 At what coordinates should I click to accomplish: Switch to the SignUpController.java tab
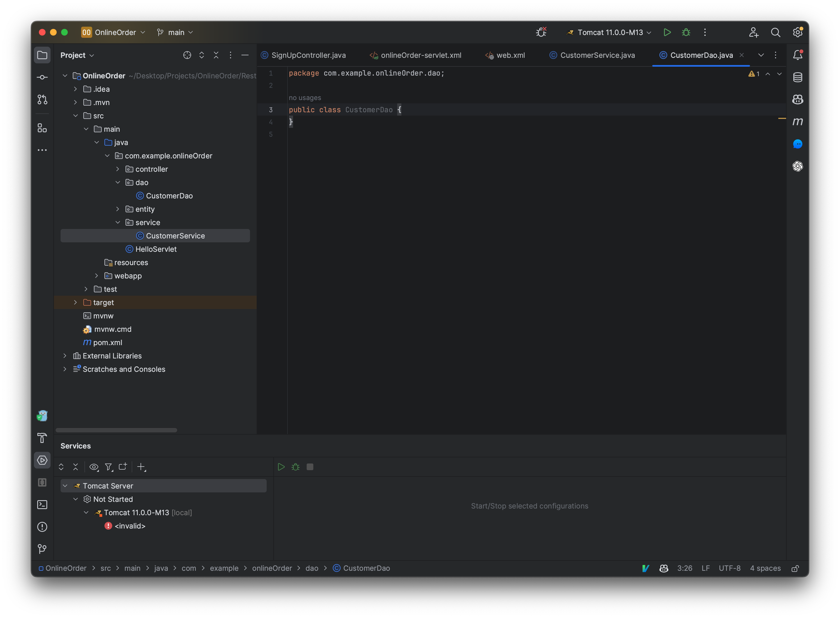(x=308, y=55)
